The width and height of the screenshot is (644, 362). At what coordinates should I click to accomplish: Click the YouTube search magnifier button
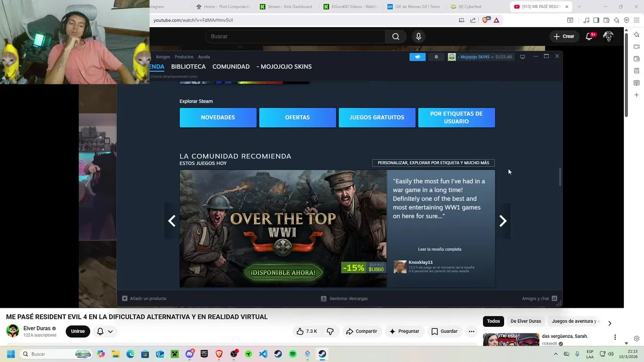(x=395, y=36)
